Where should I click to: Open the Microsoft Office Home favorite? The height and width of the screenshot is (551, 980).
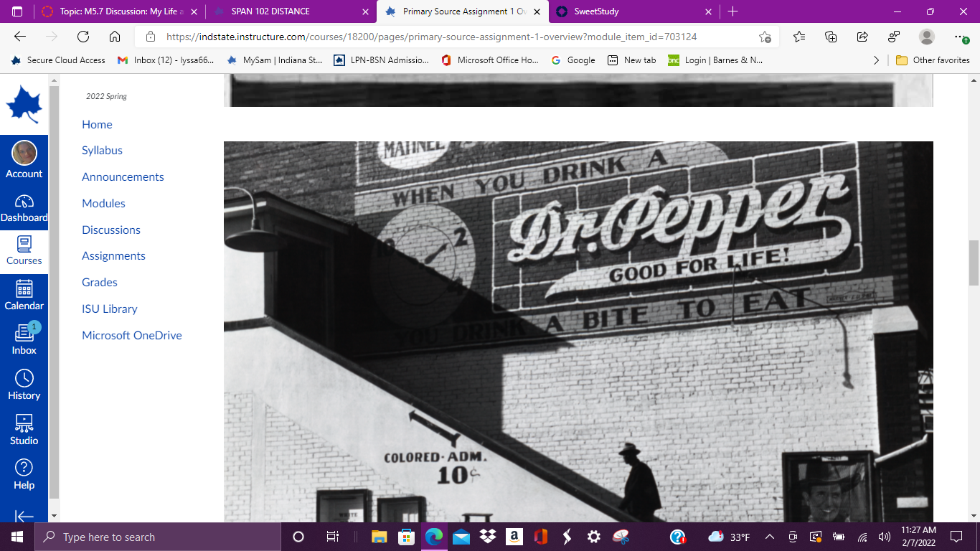[490, 60]
